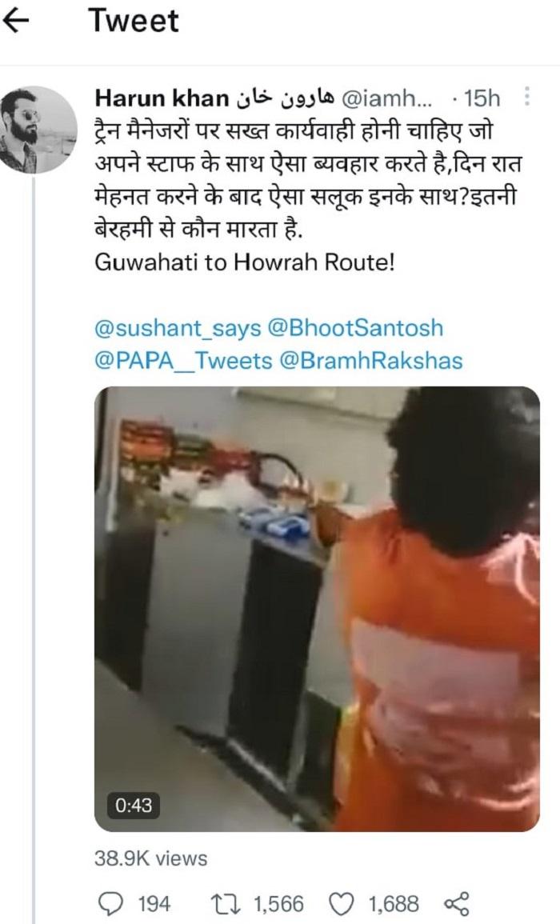Viewport: 560px width, 924px height.
Task: Show the 1,566 retweets count
Action: pos(279,904)
